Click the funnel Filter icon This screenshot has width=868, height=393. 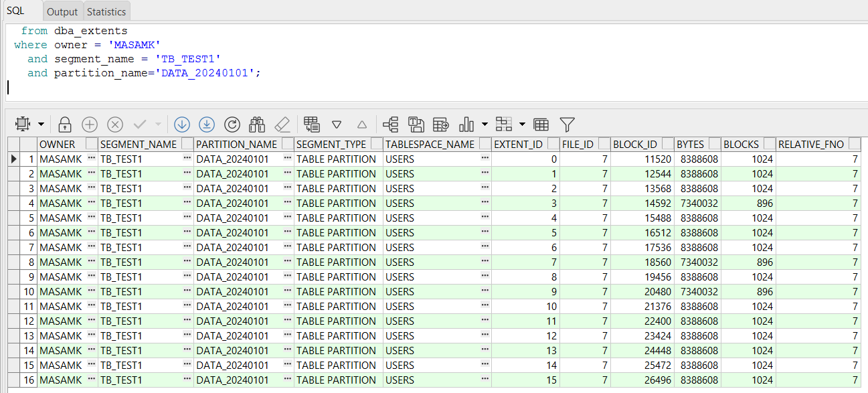(x=568, y=125)
